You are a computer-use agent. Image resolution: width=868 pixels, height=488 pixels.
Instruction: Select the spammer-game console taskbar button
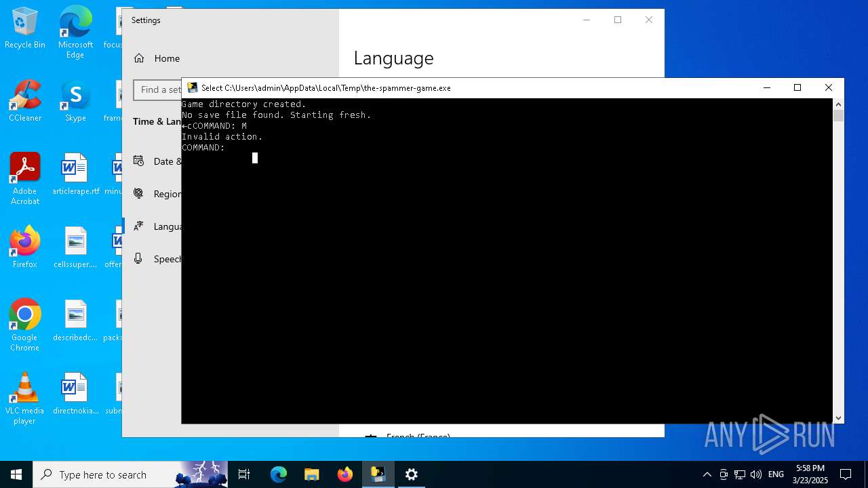378,474
